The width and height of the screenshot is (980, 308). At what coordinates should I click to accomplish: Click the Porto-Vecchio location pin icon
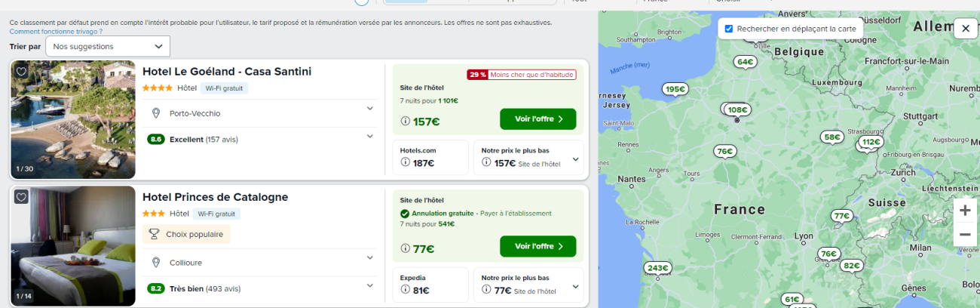point(156,113)
